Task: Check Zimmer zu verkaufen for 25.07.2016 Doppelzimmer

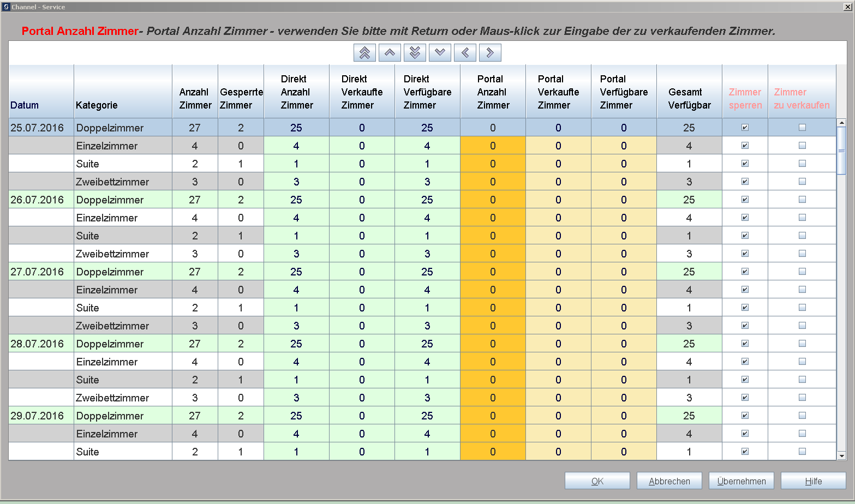Action: point(802,128)
